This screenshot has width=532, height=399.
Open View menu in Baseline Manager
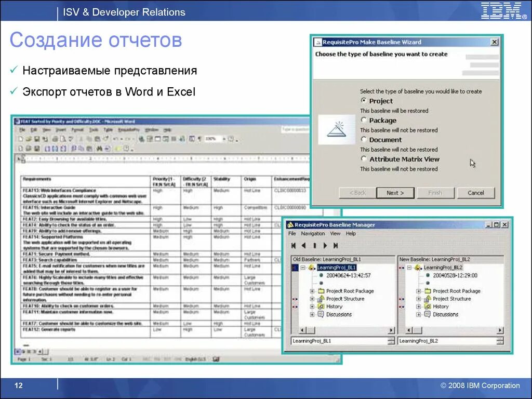[x=335, y=233]
